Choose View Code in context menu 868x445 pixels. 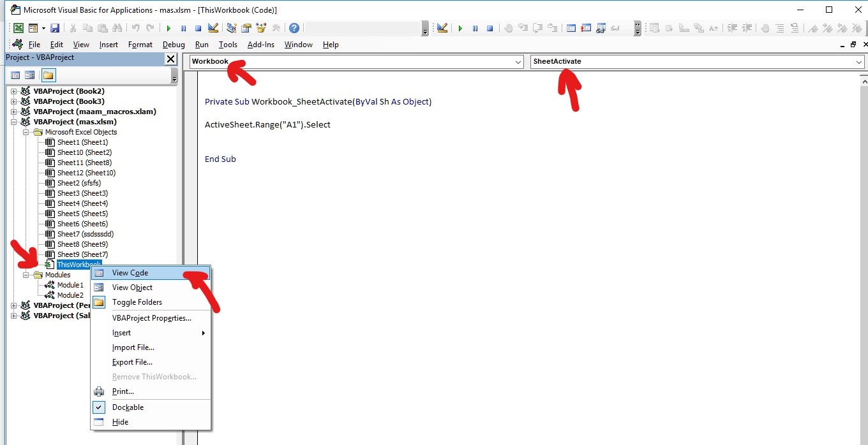[x=151, y=273]
